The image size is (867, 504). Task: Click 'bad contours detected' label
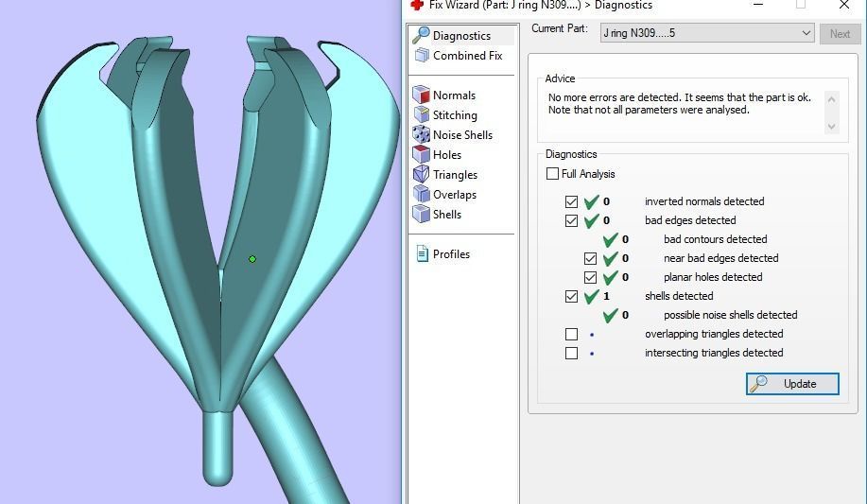pyautogui.click(x=715, y=239)
